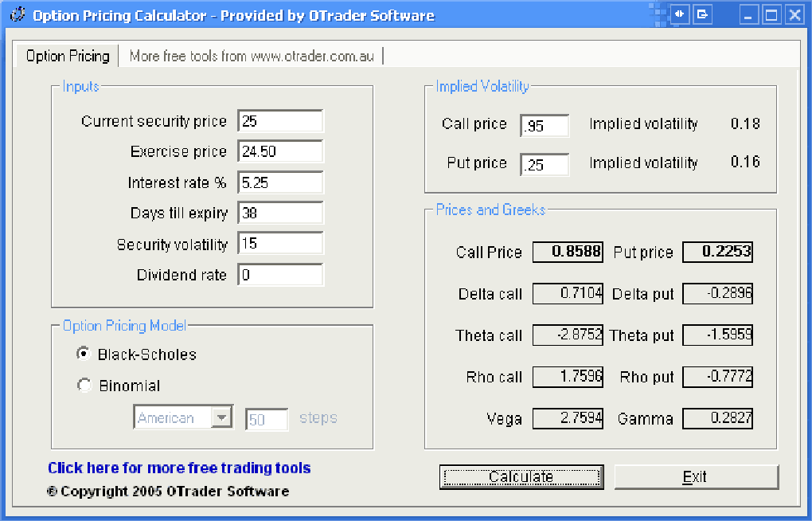Focus the implied volatility Call price field
This screenshot has width=812, height=521.
tap(545, 125)
